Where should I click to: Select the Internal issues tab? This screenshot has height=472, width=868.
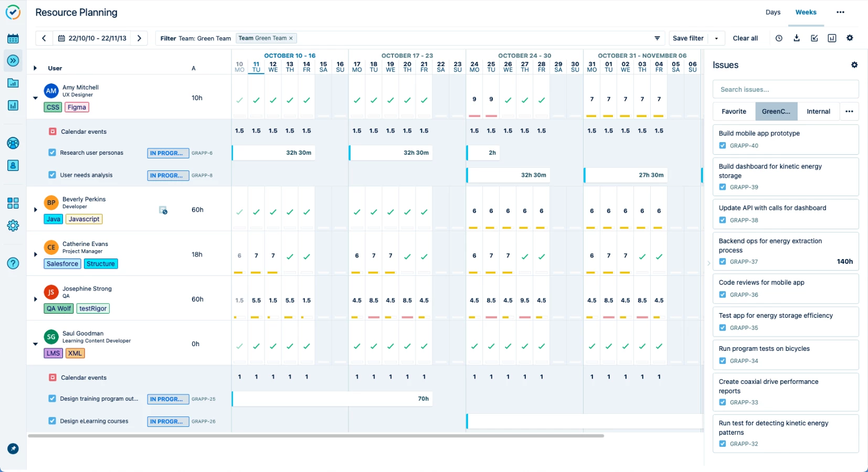[818, 111]
